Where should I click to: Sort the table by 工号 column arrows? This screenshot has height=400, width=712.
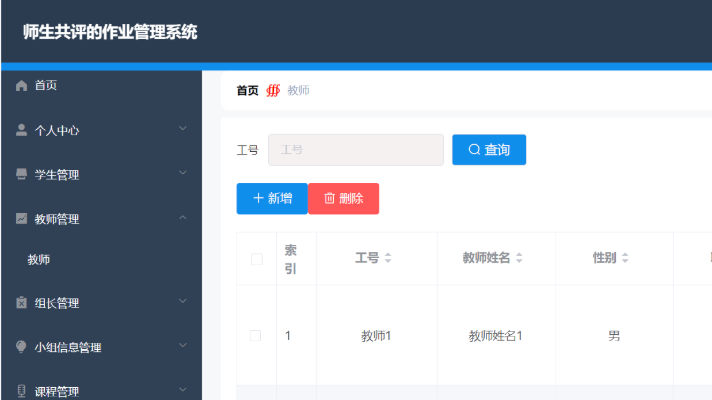tap(388, 258)
